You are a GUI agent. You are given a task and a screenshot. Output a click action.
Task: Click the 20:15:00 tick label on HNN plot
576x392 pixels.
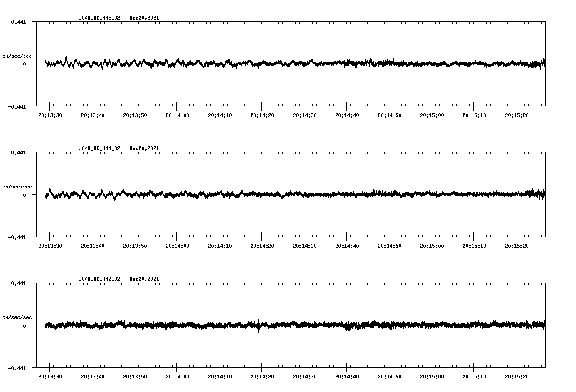click(432, 246)
